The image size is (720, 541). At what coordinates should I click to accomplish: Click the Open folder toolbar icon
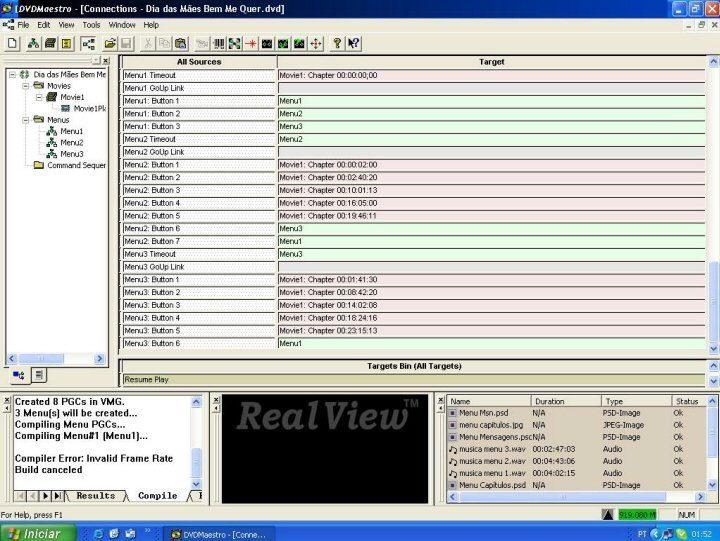[x=108, y=44]
